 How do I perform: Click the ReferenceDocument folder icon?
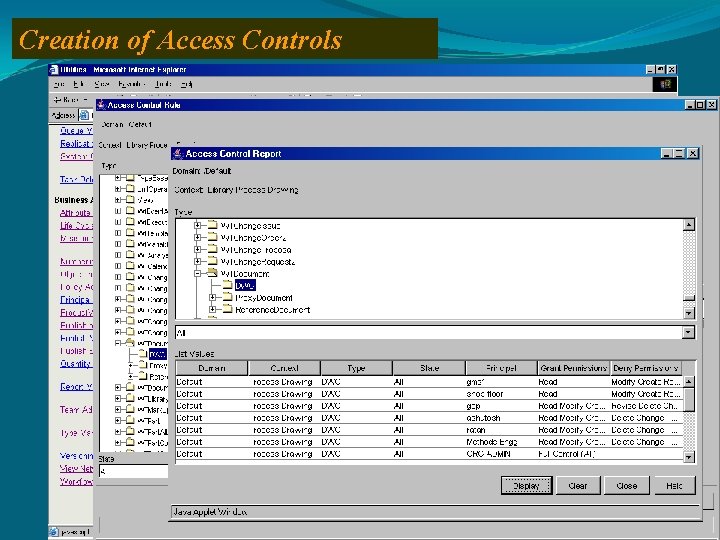[x=227, y=309]
